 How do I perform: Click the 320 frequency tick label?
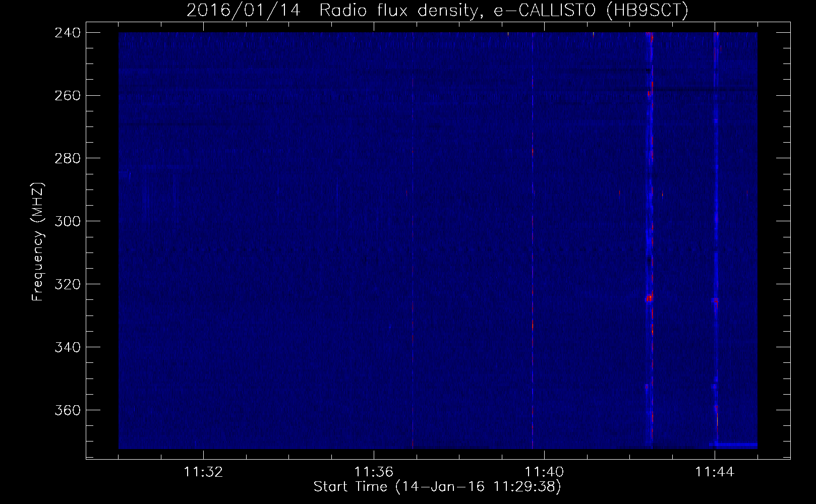point(68,285)
